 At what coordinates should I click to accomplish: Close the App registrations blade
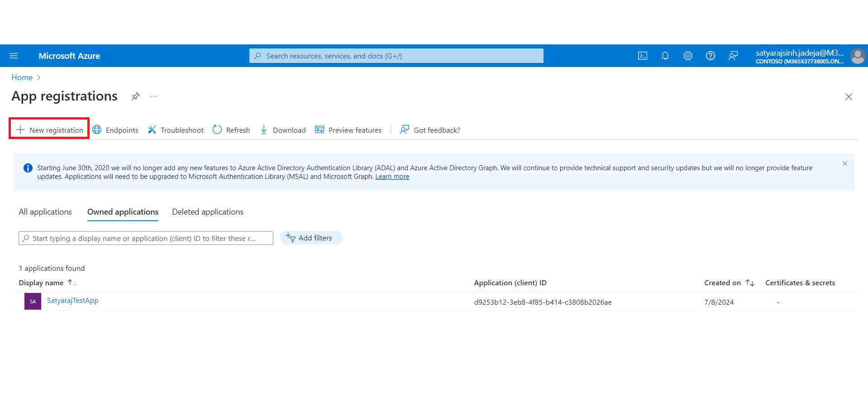849,97
